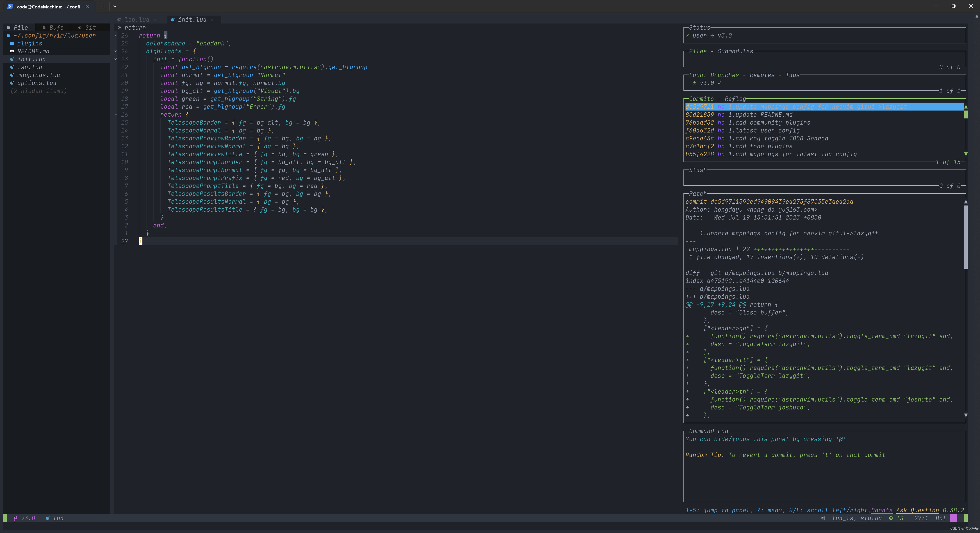Open the Git source tab

click(87, 27)
